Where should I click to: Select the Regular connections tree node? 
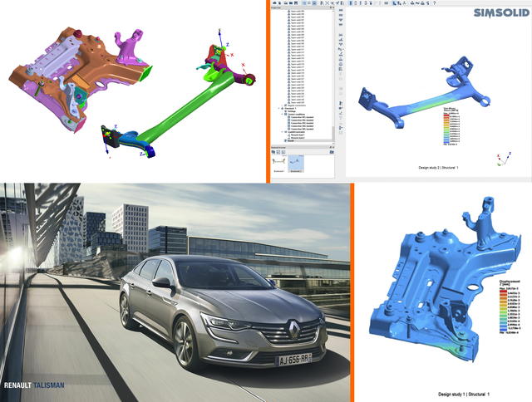pyautogui.click(x=296, y=105)
